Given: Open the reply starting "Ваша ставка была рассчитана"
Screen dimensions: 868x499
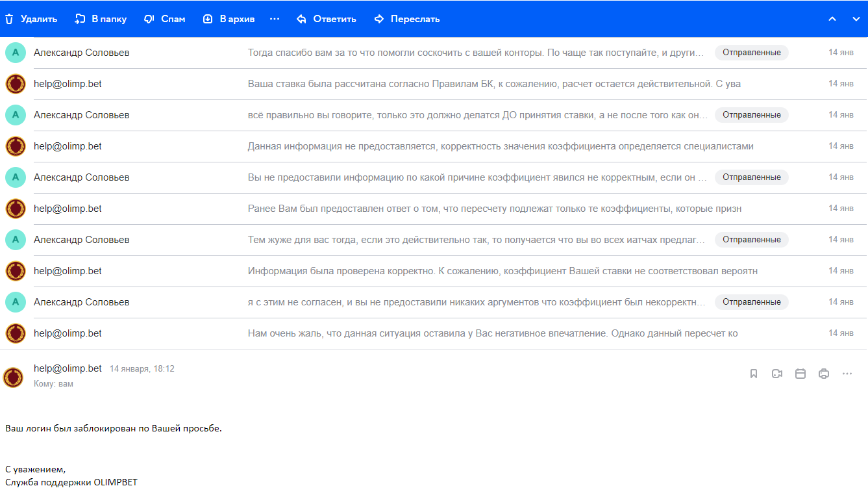Looking at the screenshot, I should tap(493, 84).
